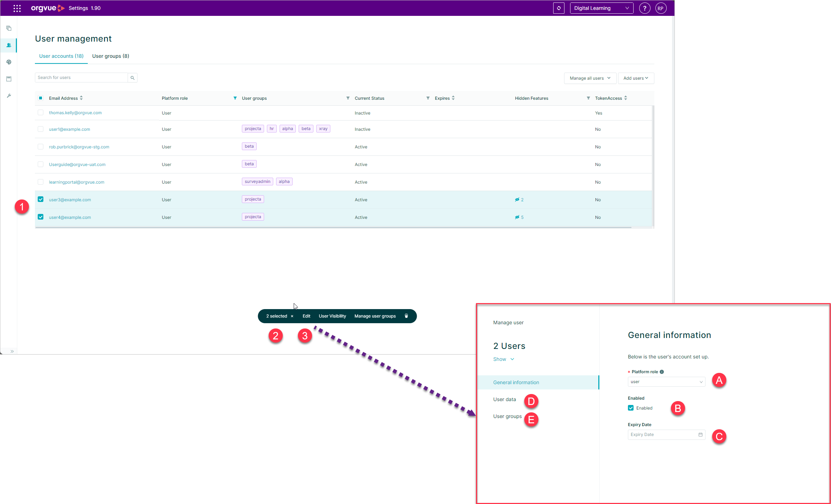The height and width of the screenshot is (504, 831).
Task: Click into the Search for users field
Action: click(x=81, y=78)
